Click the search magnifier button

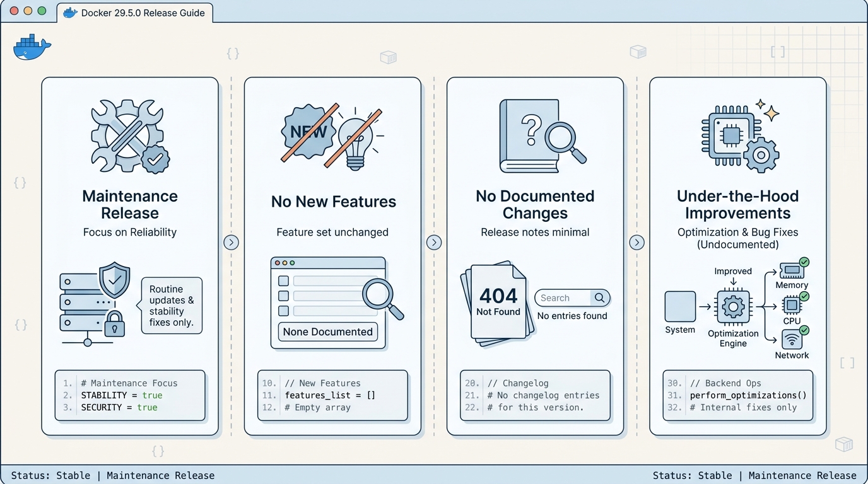coord(600,297)
